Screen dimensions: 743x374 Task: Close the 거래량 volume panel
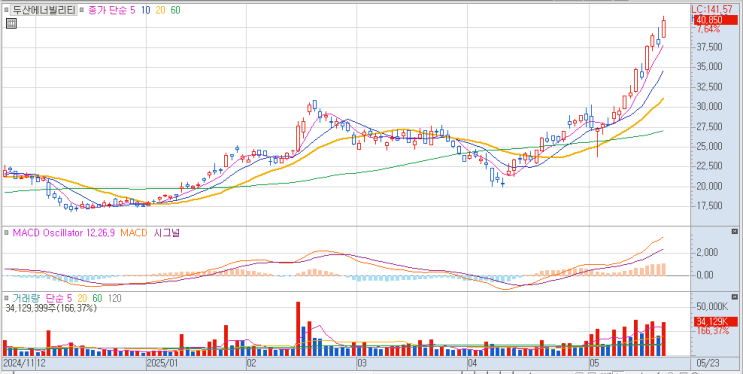734,298
